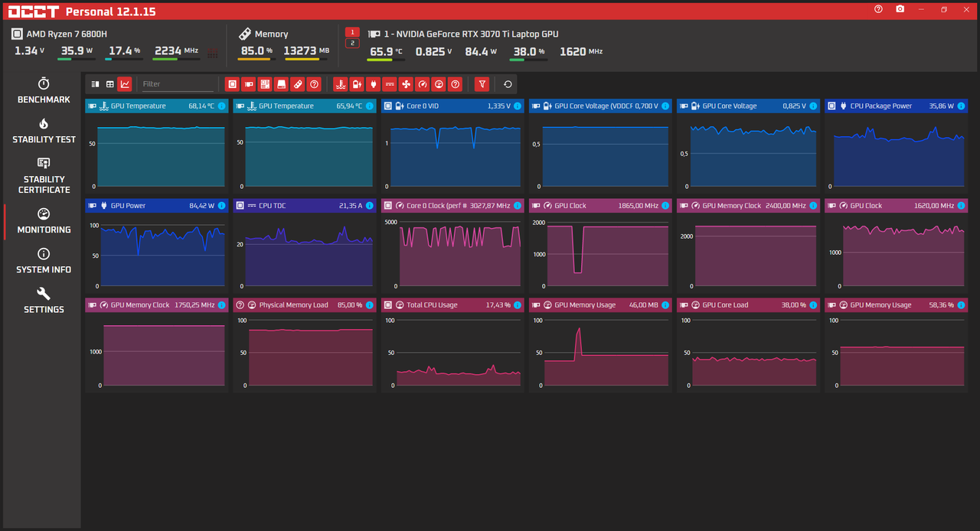Viewport: 980px width, 531px height.
Task: Click the funnel filter icon
Action: pyautogui.click(x=482, y=84)
